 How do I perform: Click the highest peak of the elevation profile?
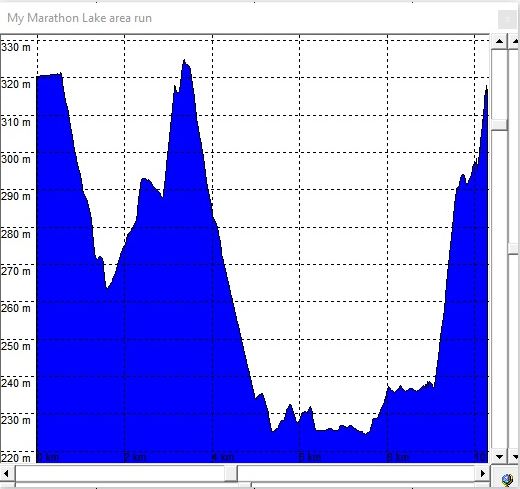point(184,61)
